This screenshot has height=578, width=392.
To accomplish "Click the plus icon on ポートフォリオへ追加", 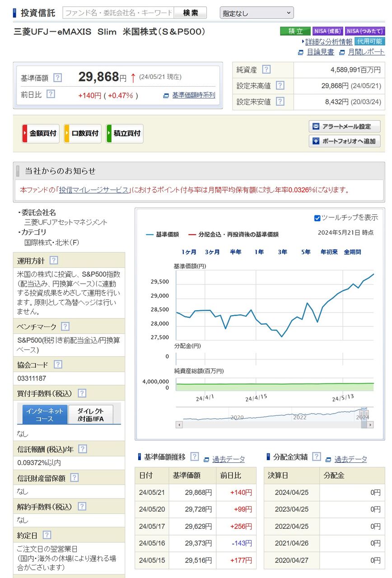I will (316, 141).
